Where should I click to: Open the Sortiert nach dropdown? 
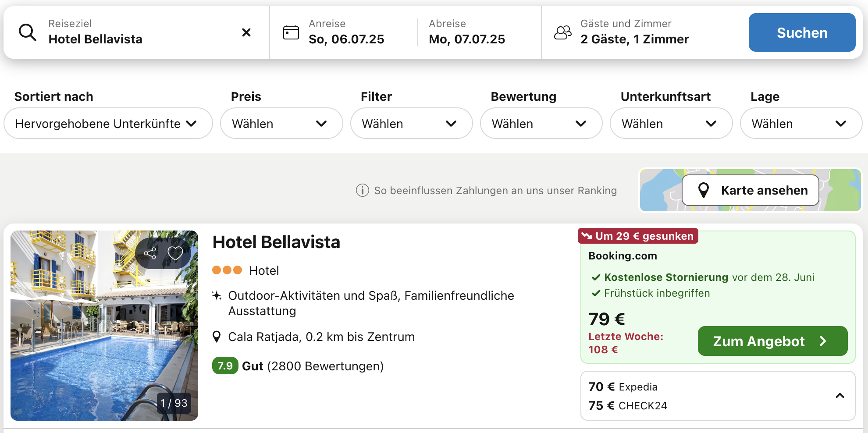[x=108, y=124]
